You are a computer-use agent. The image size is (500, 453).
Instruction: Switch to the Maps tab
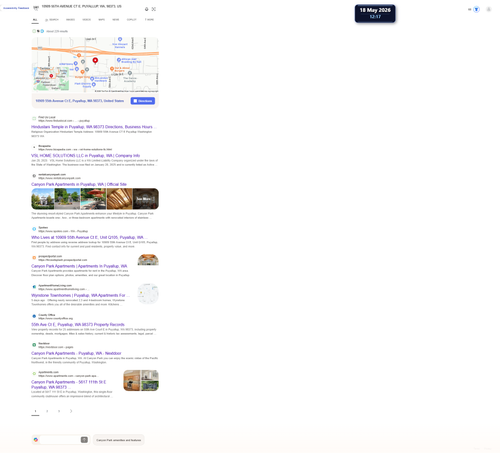102,20
